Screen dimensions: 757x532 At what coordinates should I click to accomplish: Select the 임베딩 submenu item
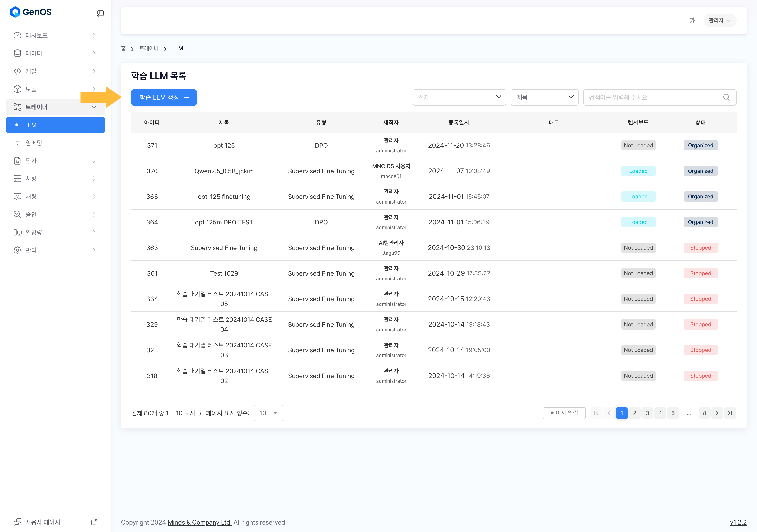point(34,143)
